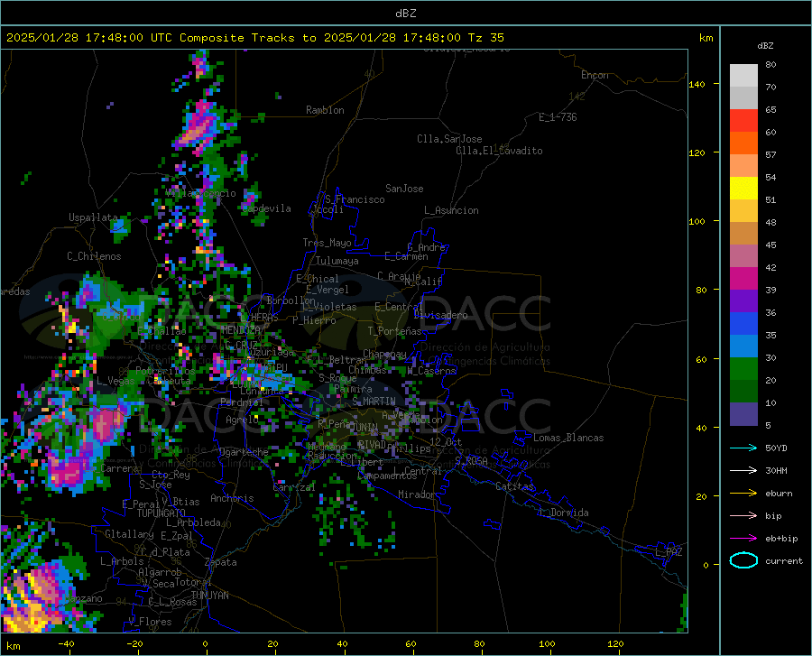Click 'Tz 35' in the header line
Screen dimensions: 812x656
[x=485, y=38]
